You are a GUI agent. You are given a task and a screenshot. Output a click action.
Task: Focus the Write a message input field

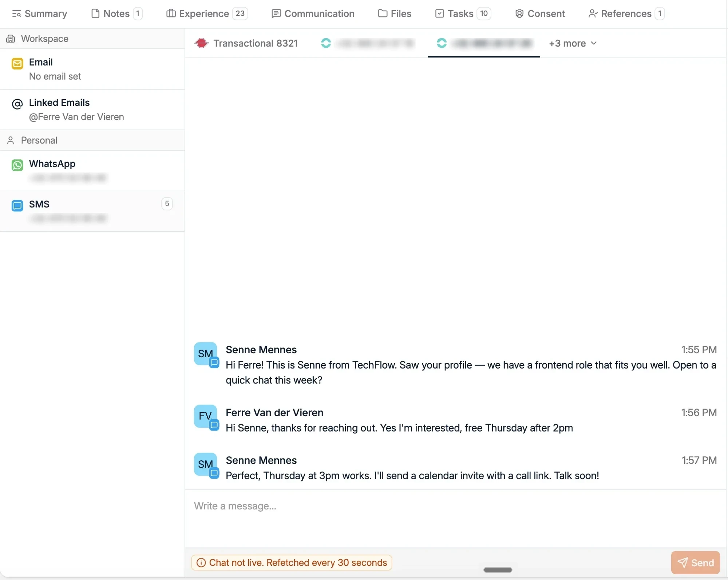(455, 518)
